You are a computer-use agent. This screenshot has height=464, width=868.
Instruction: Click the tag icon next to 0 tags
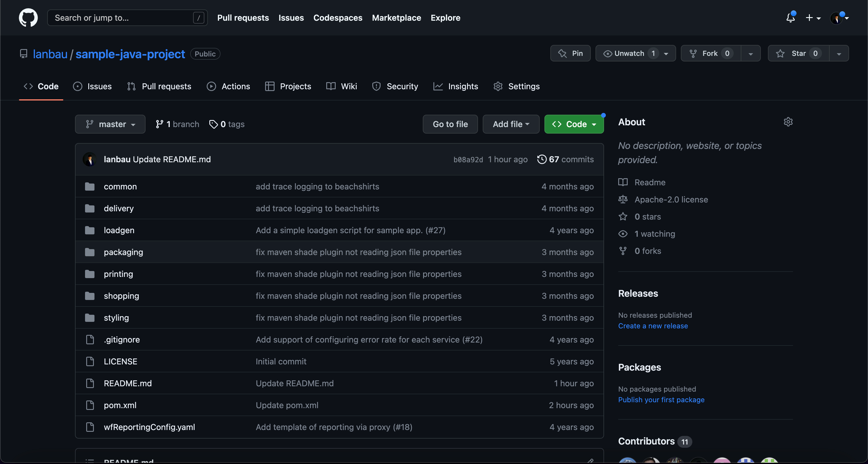click(x=213, y=124)
